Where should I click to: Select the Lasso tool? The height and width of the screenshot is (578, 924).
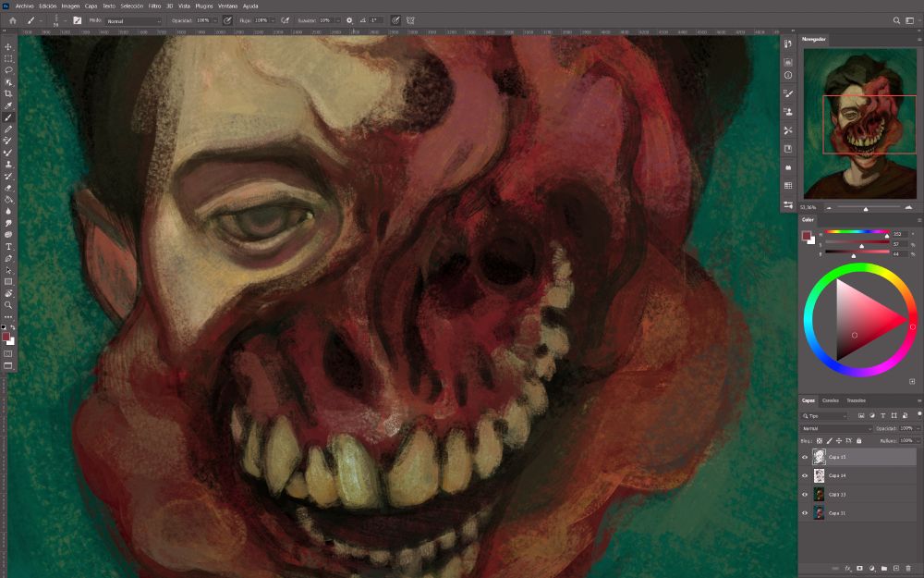[8, 71]
